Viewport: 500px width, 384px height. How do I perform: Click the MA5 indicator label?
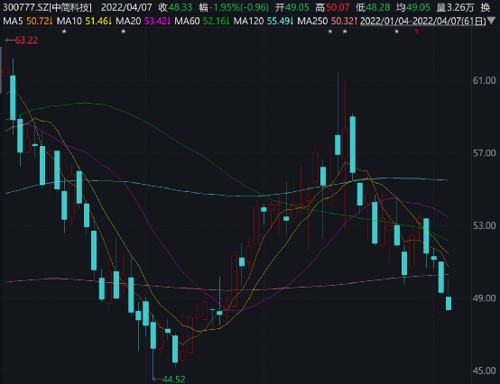point(13,21)
